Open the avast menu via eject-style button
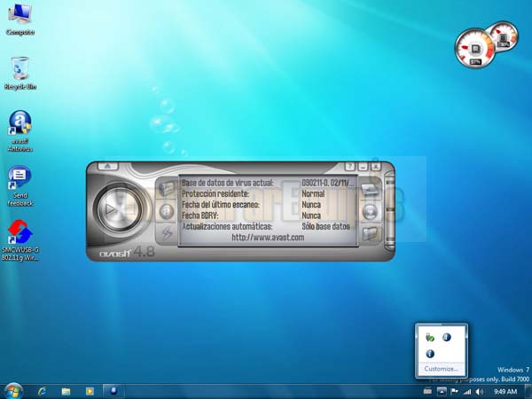The width and height of the screenshot is (532, 399). [108, 166]
